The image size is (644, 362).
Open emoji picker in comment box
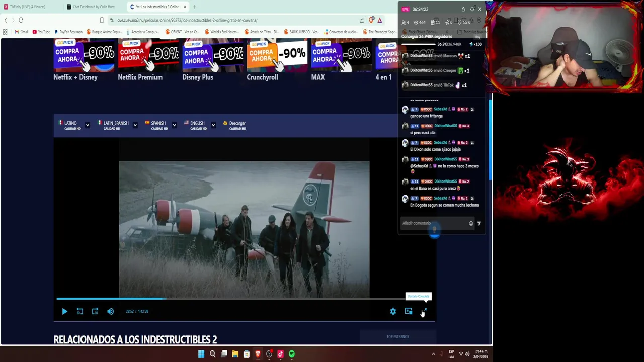[471, 224]
